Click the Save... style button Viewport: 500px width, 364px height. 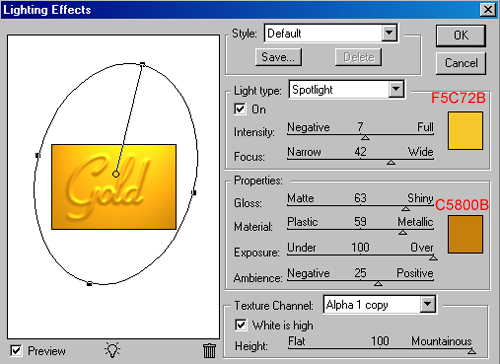coord(278,57)
